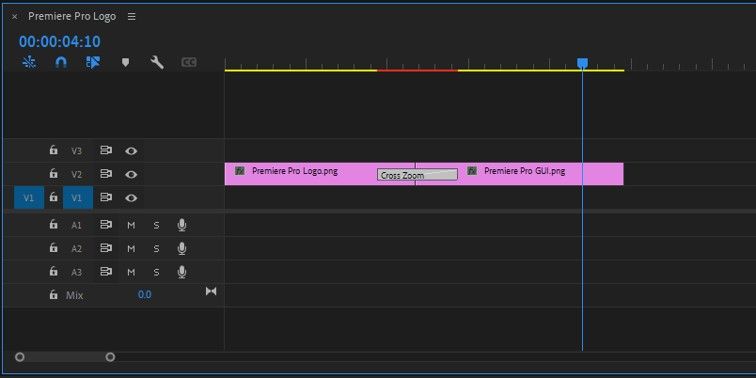Click the Mix track output end icon

[211, 291]
